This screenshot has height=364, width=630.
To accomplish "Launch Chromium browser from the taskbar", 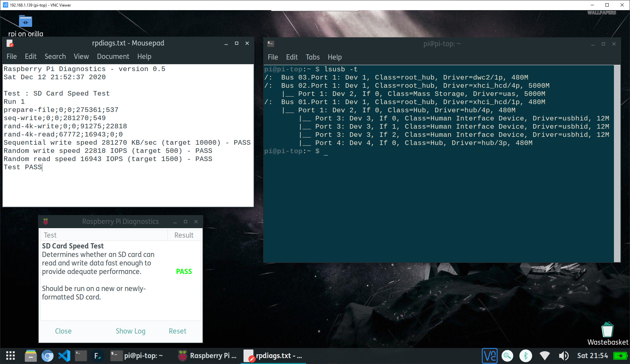I will (x=48, y=356).
